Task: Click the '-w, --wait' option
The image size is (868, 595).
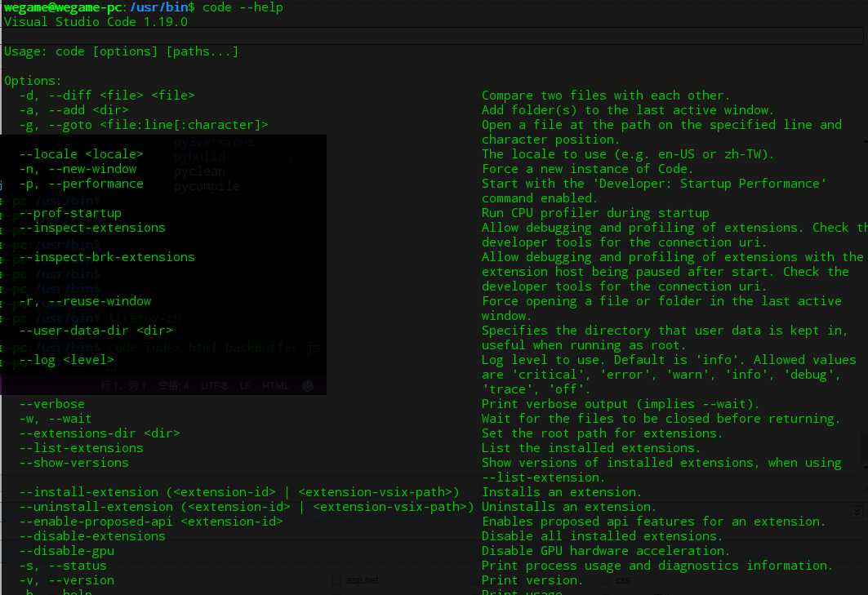Action: pyautogui.click(x=56, y=419)
